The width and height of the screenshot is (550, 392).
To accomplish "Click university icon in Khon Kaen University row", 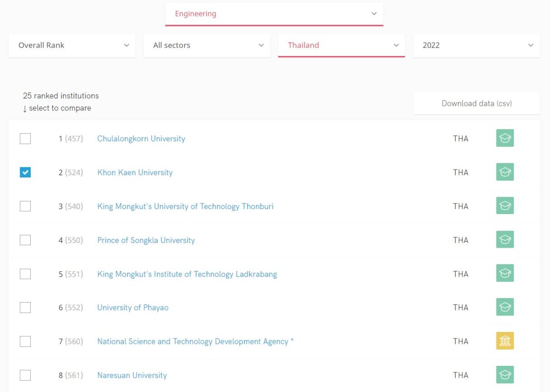I will (x=505, y=172).
